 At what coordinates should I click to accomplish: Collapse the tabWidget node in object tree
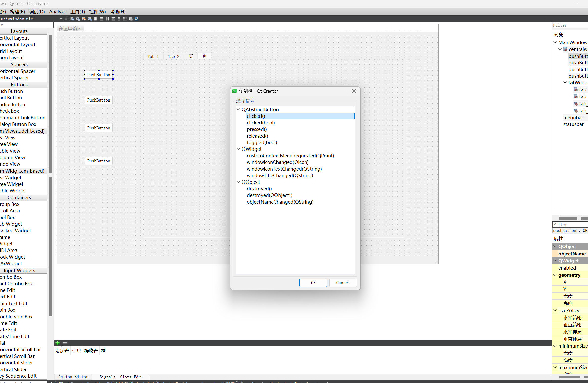565,82
